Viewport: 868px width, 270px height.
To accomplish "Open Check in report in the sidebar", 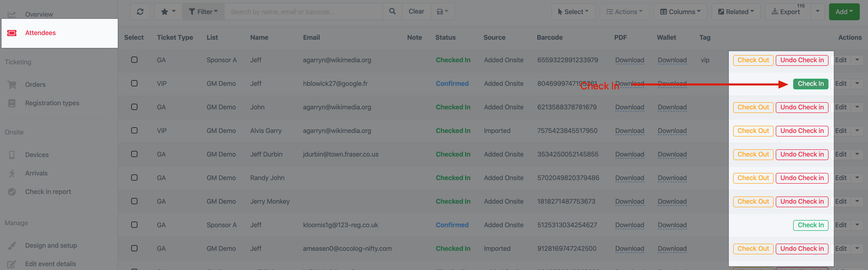I will point(48,192).
